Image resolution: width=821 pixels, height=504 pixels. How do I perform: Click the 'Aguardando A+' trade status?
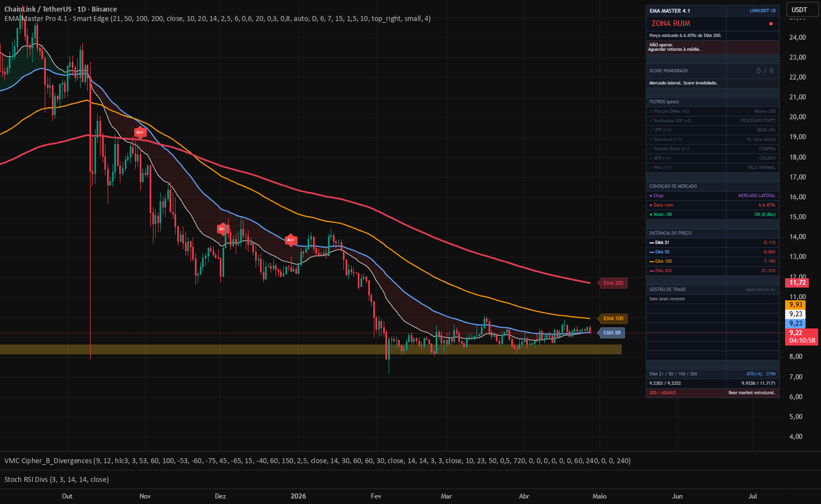[x=760, y=289]
